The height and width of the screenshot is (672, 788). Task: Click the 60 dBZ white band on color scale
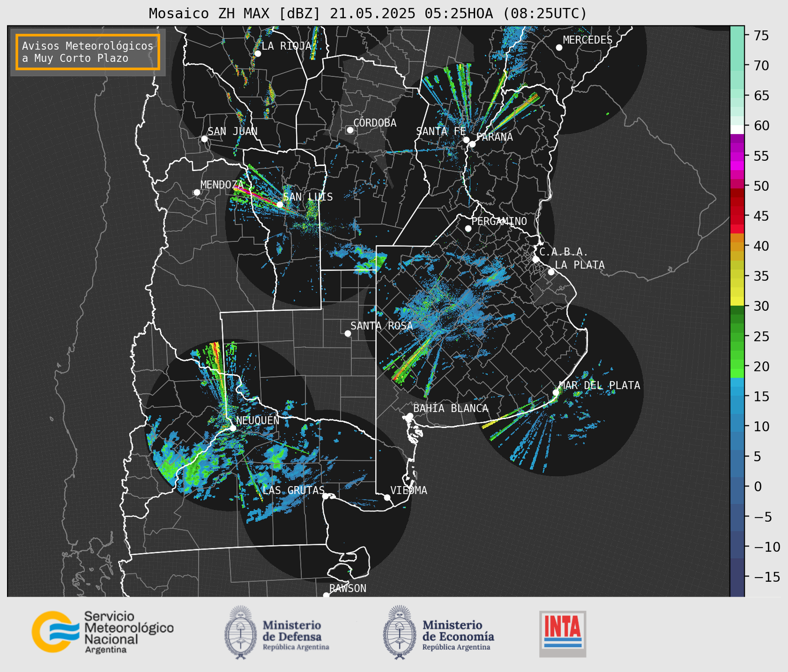point(737,129)
